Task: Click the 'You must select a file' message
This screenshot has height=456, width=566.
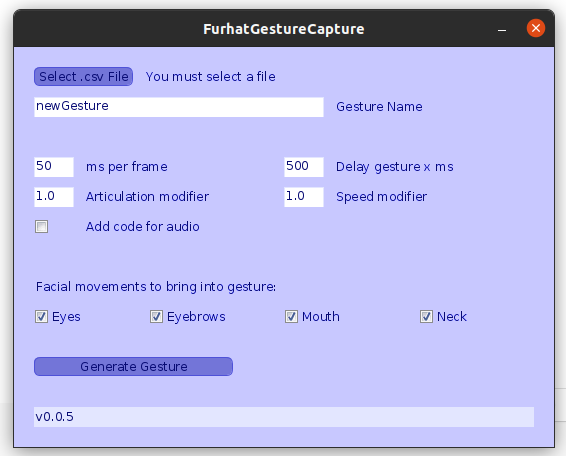Action: pos(210,77)
